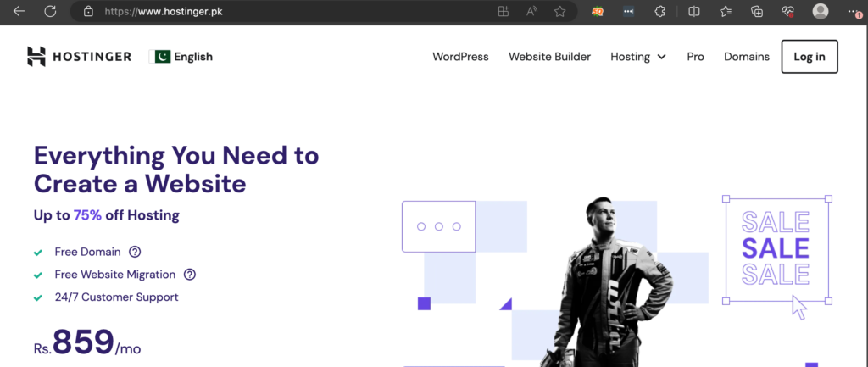This screenshot has width=868, height=367.
Task: Toggle split screen view icon
Action: pos(694,11)
